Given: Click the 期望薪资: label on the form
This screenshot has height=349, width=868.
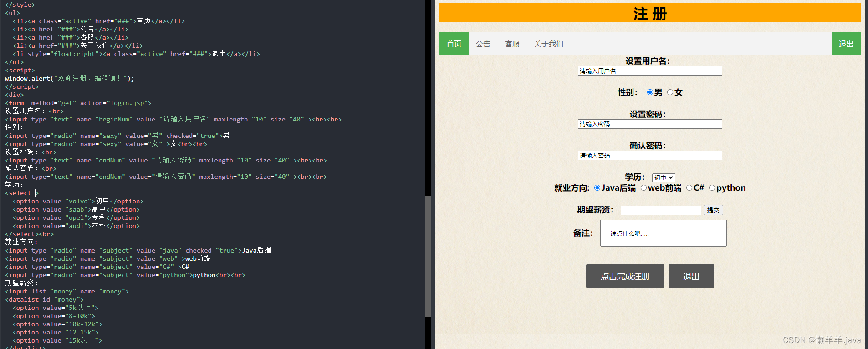Looking at the screenshot, I should coord(595,210).
